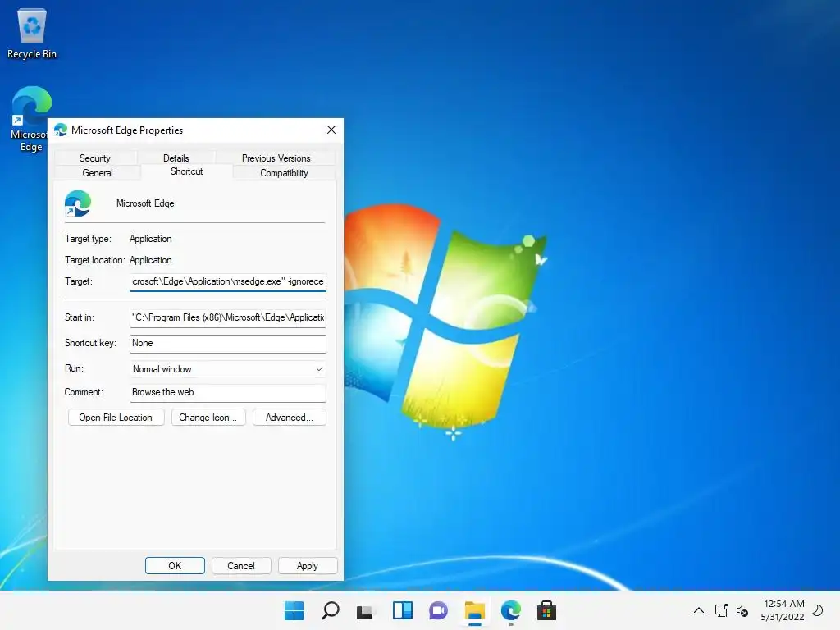
Task: Click the Apply button
Action: tap(308, 566)
